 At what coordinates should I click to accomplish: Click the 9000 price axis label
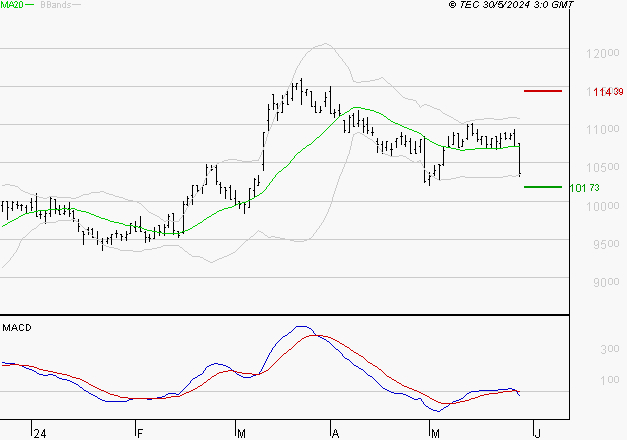606,282
